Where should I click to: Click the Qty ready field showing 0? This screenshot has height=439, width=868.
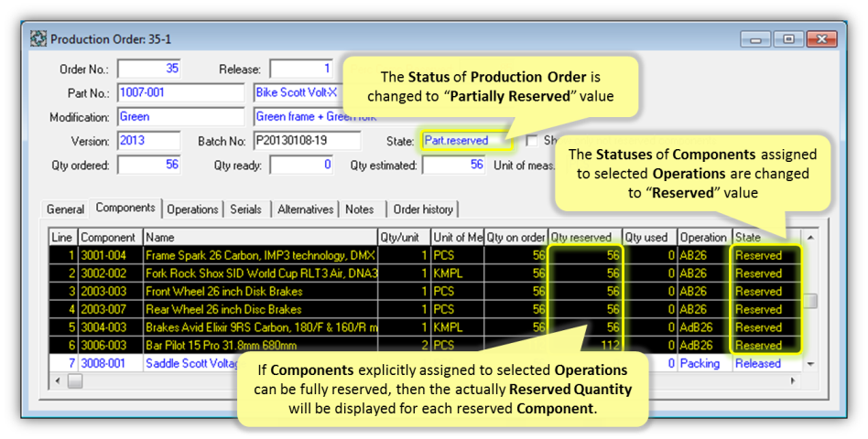click(x=301, y=165)
